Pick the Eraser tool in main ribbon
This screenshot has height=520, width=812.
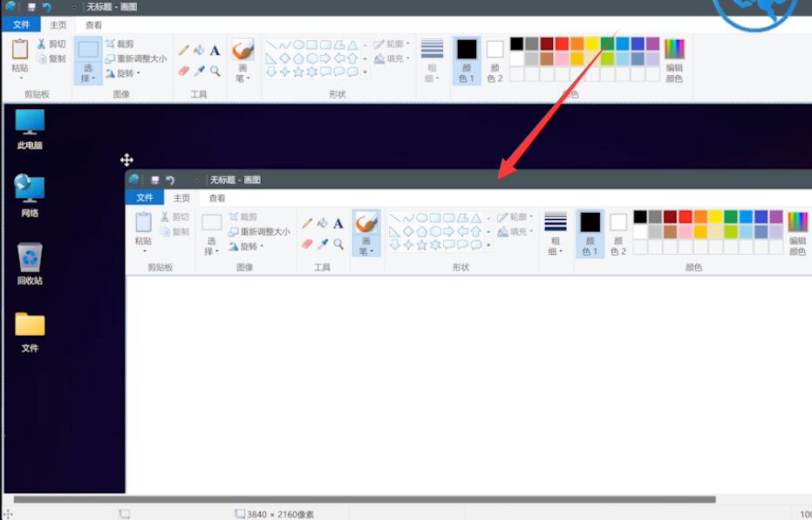(183, 71)
